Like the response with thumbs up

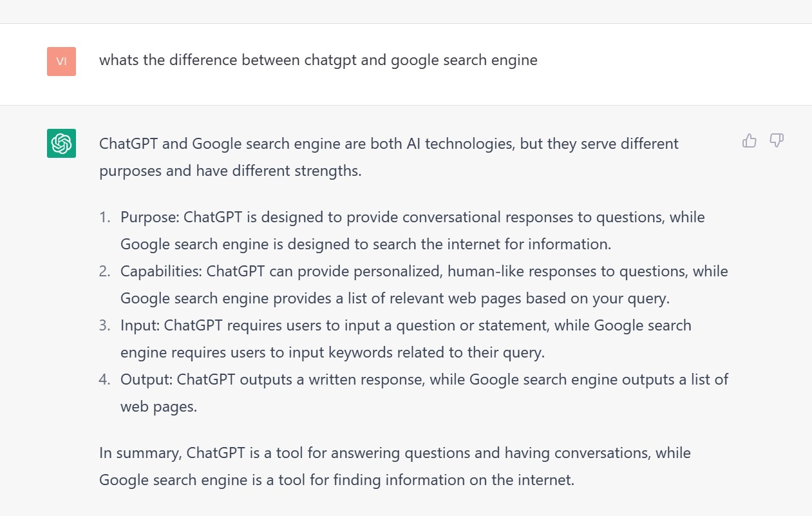pos(750,140)
